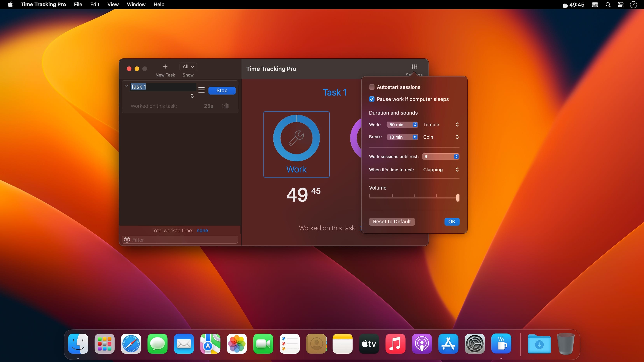Viewport: 644px width, 362px height.
Task: Open Finder from the Dock
Action: pos(78,344)
